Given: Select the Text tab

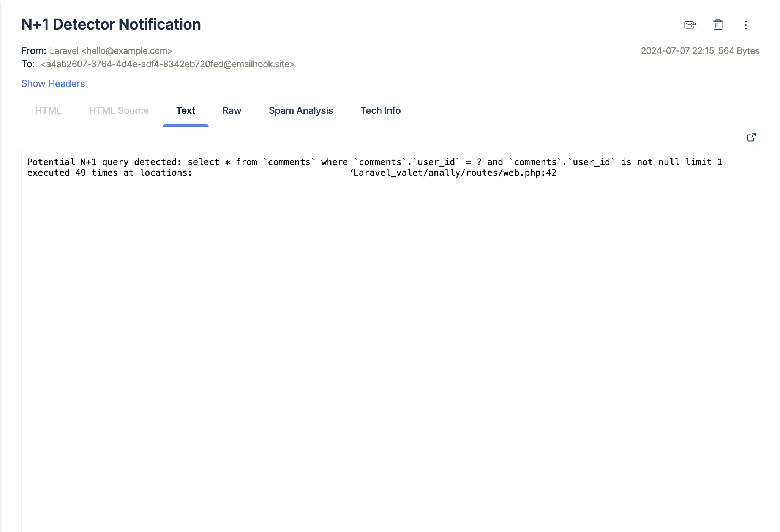Looking at the screenshot, I should point(185,110).
